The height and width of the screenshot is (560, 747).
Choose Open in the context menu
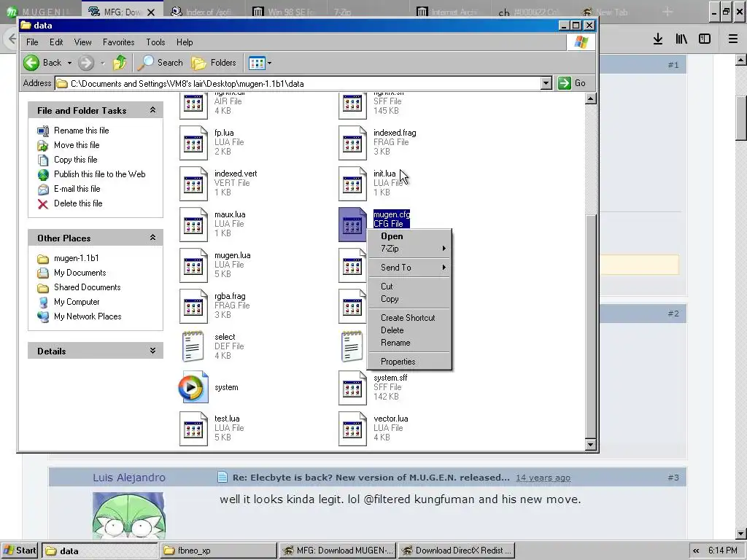(410, 236)
